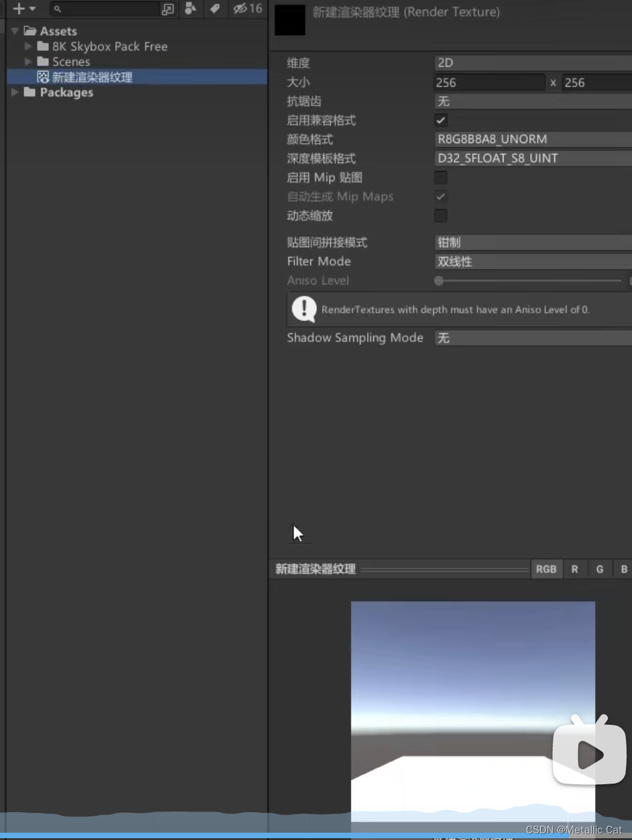The width and height of the screenshot is (632, 840).
Task: Show only the R channel preview
Action: point(574,569)
